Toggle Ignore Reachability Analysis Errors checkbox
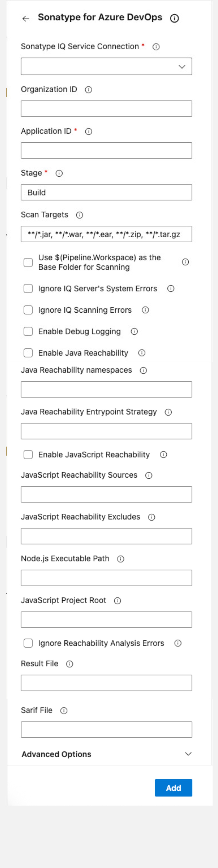Viewport: 218px width, 868px height. pyautogui.click(x=28, y=643)
